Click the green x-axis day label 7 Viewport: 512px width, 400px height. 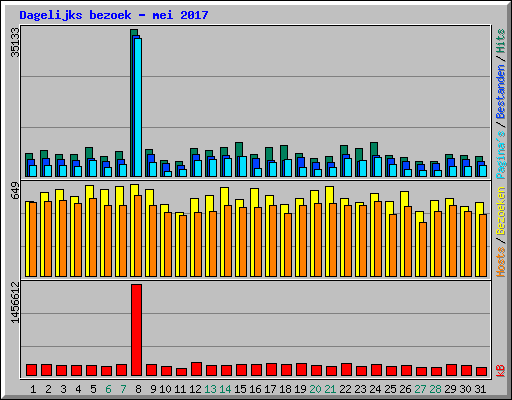click(x=123, y=389)
